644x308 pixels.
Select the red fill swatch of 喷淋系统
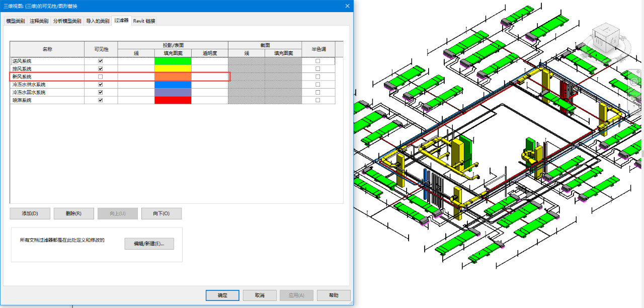click(x=173, y=100)
